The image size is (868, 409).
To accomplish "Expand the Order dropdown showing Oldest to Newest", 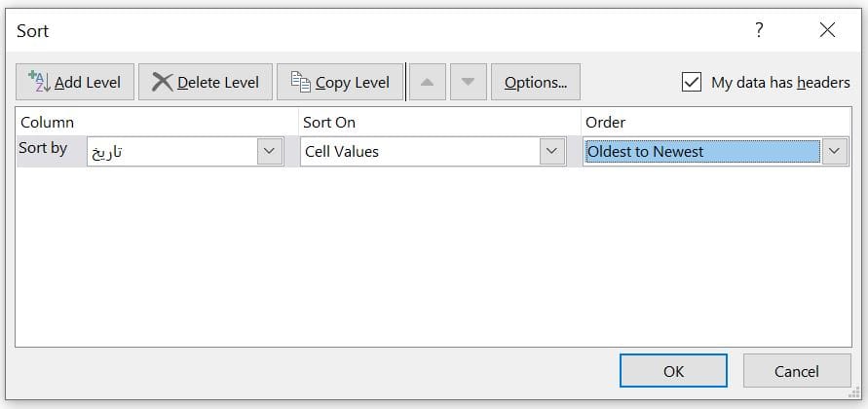I will [x=834, y=151].
